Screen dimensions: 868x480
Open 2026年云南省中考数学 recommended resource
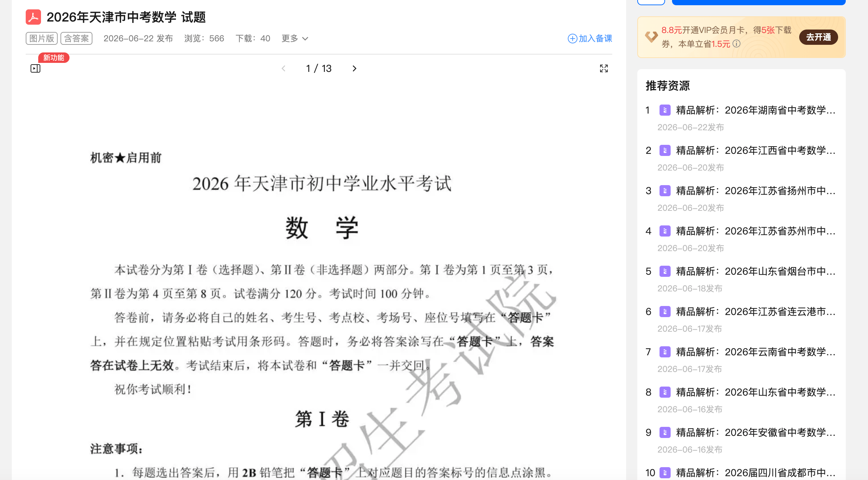coord(755,352)
